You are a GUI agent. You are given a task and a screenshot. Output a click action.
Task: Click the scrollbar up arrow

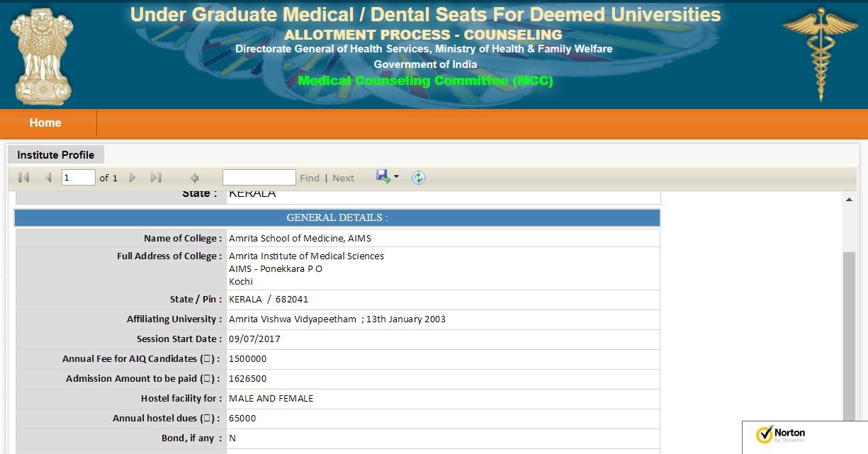(850, 200)
